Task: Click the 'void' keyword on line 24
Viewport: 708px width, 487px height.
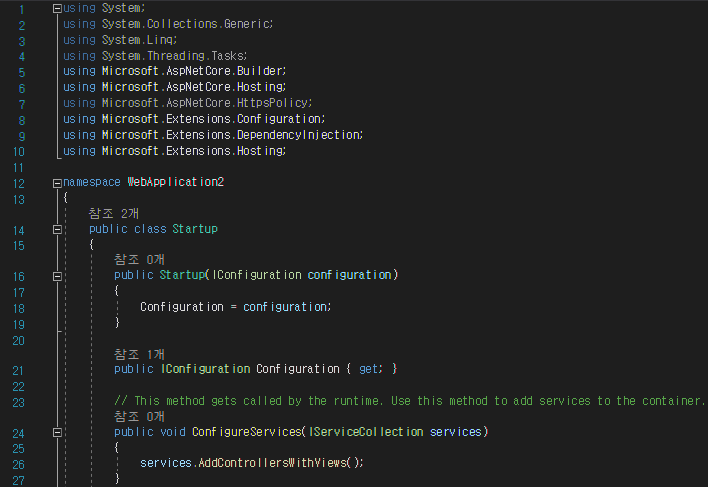Action: click(173, 432)
